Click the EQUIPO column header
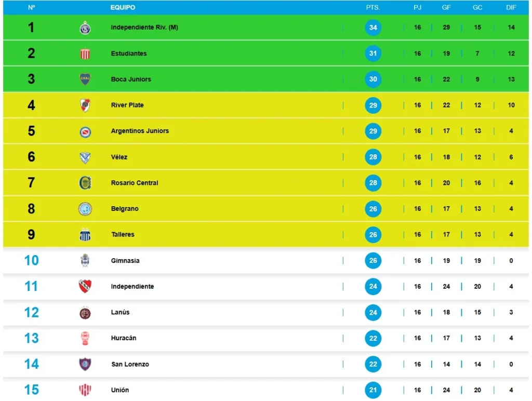 click(x=123, y=7)
